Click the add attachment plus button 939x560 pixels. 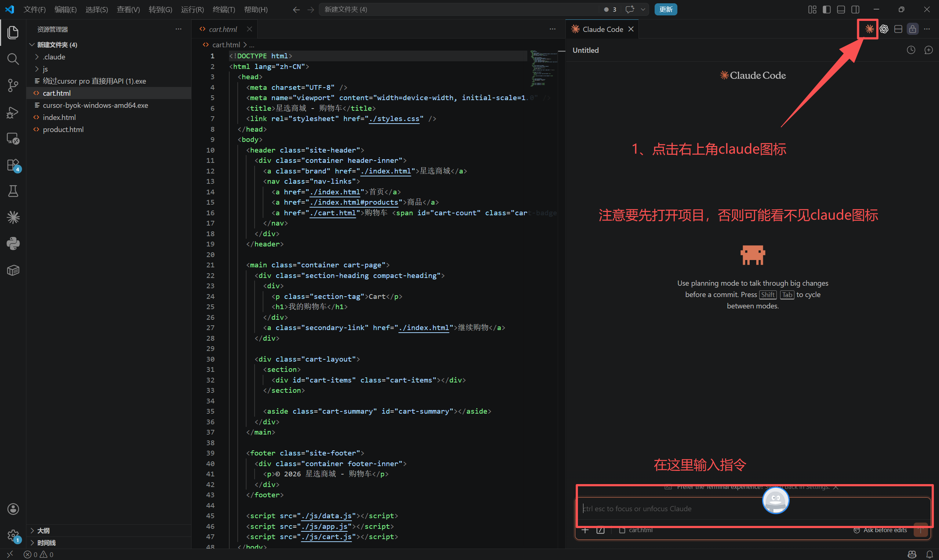585,530
